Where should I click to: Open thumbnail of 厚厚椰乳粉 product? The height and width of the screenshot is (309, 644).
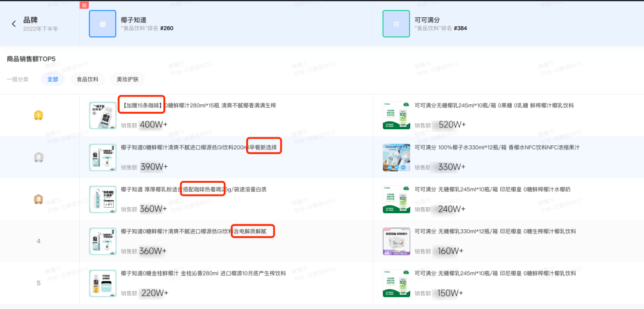(103, 199)
